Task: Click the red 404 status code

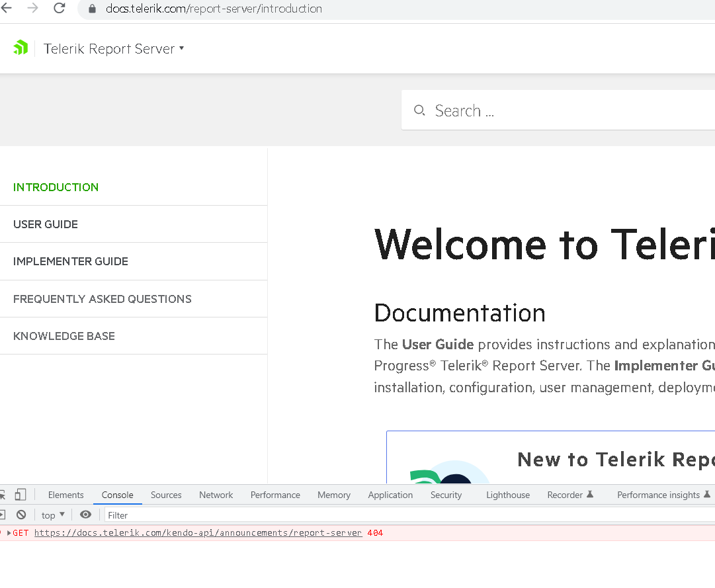Action: (x=375, y=533)
